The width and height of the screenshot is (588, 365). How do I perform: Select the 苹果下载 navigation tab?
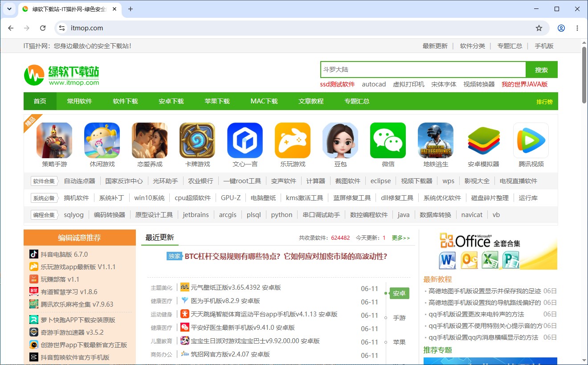click(x=217, y=101)
